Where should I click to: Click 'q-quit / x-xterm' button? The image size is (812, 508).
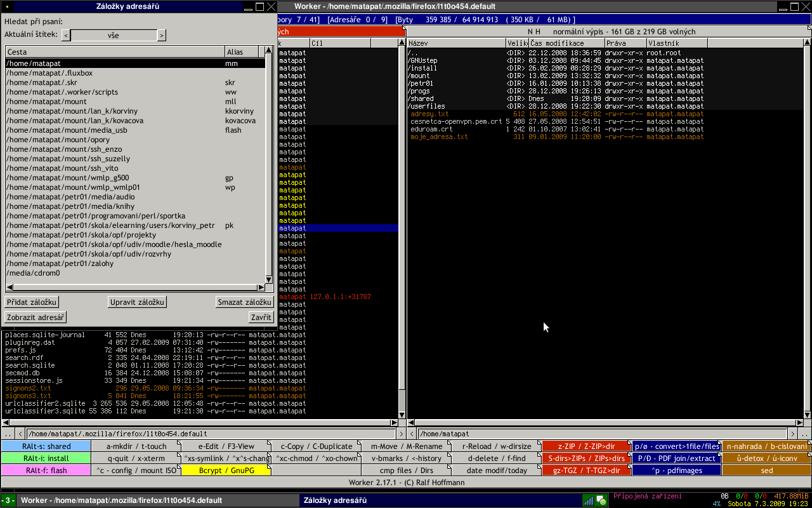tap(136, 458)
